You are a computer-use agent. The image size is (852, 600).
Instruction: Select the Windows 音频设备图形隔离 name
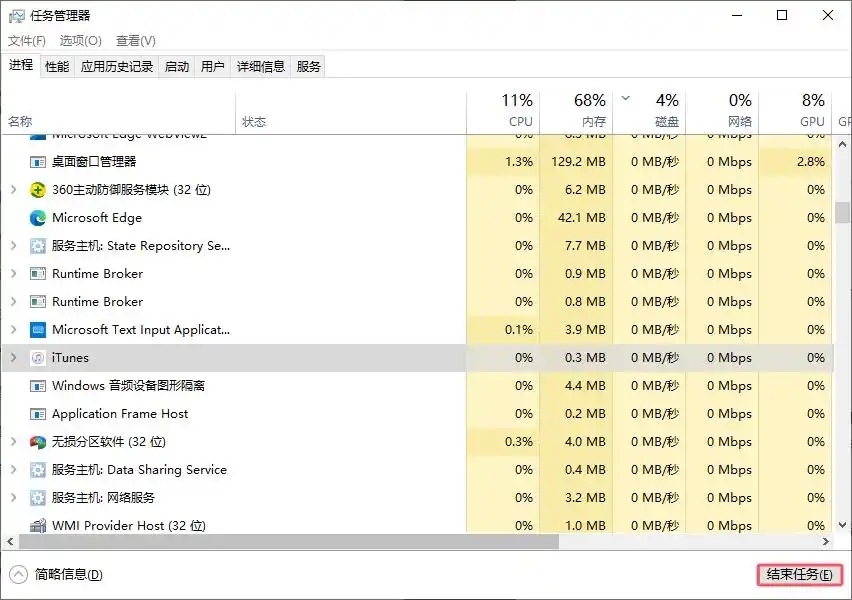(128, 386)
